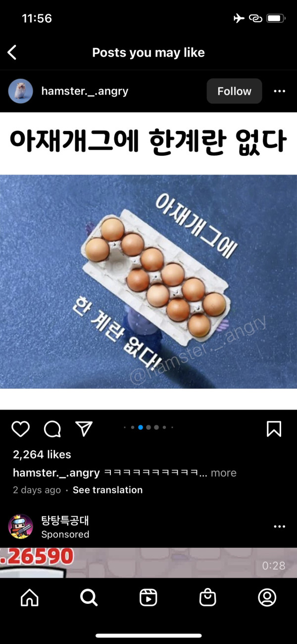View the 2,264 likes list

42,455
